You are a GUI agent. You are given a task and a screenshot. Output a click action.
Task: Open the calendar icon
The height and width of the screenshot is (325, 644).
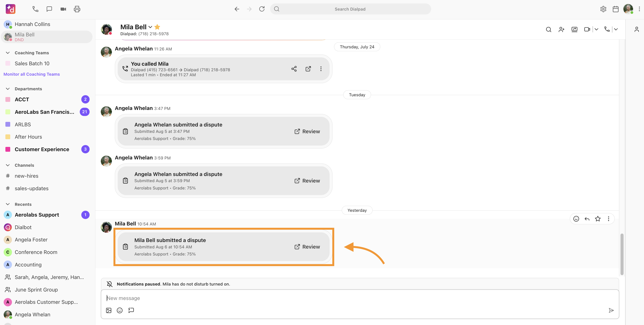click(x=615, y=9)
